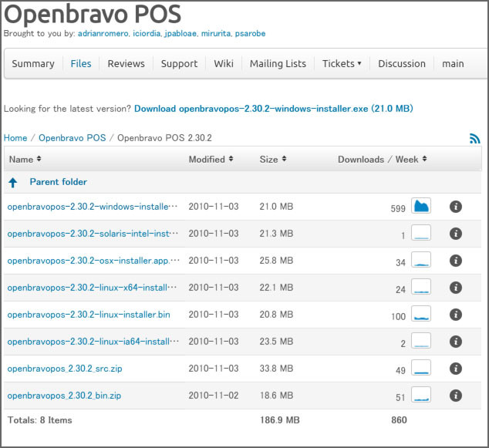Open the Discussion tab
Viewport: 489px width, 448px height.
coord(402,63)
